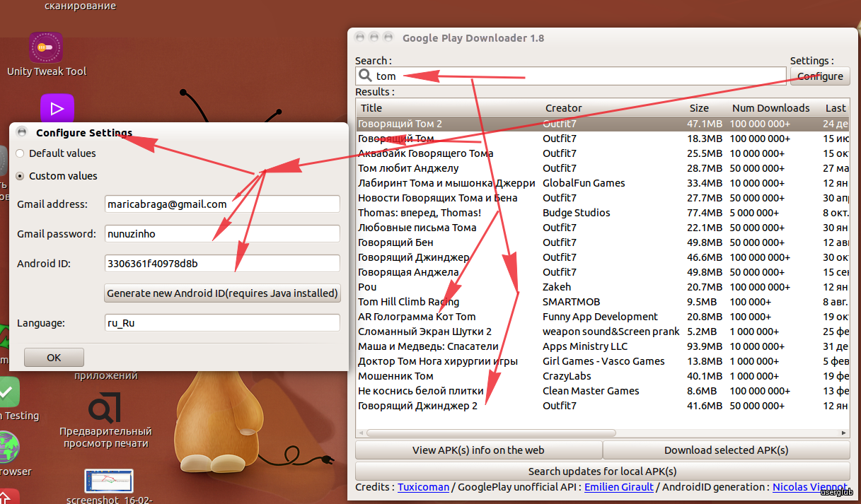This screenshot has height=504, width=861.
Task: Launch the purple play-button desktop icon
Action: tap(56, 109)
